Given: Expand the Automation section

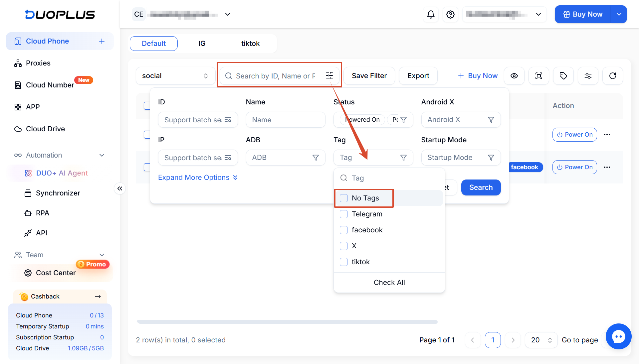Looking at the screenshot, I should point(60,155).
